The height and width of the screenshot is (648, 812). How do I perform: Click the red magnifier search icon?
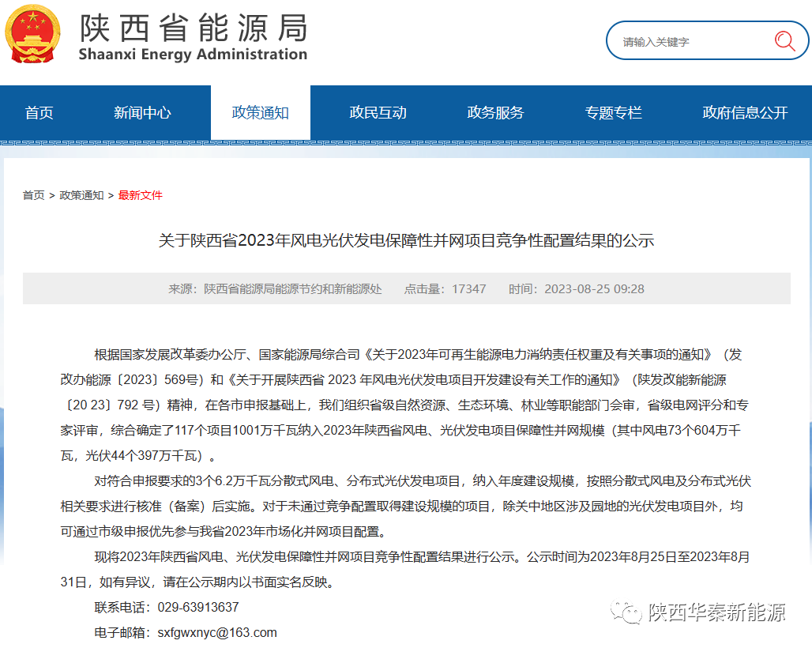(x=784, y=41)
